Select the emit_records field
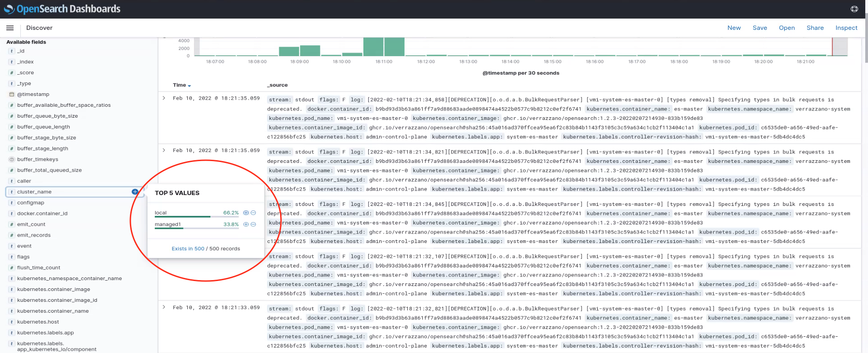 click(x=34, y=235)
